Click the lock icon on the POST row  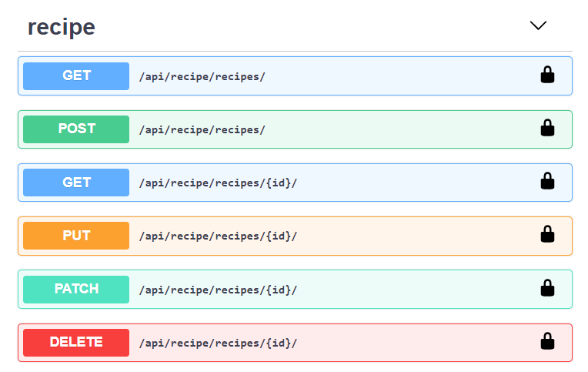point(547,128)
